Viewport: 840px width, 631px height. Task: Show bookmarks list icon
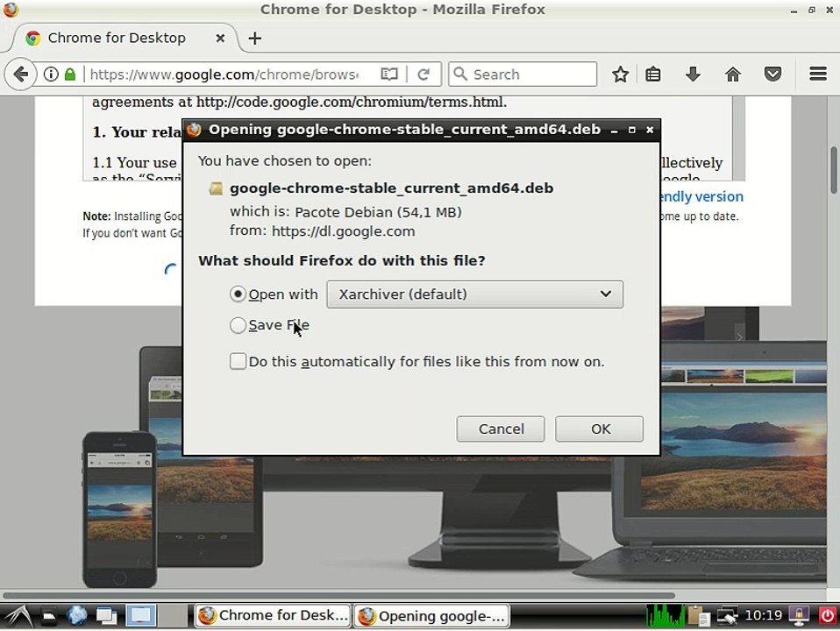(x=653, y=74)
